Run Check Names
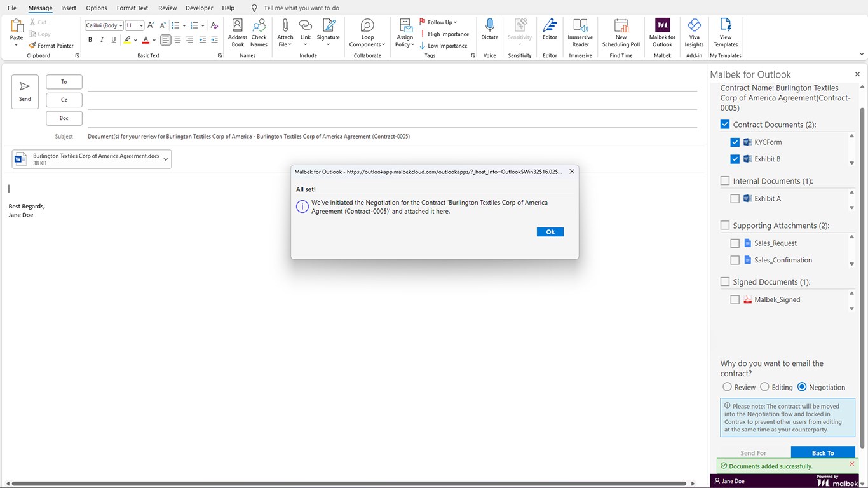The height and width of the screenshot is (488, 868). [x=259, y=33]
